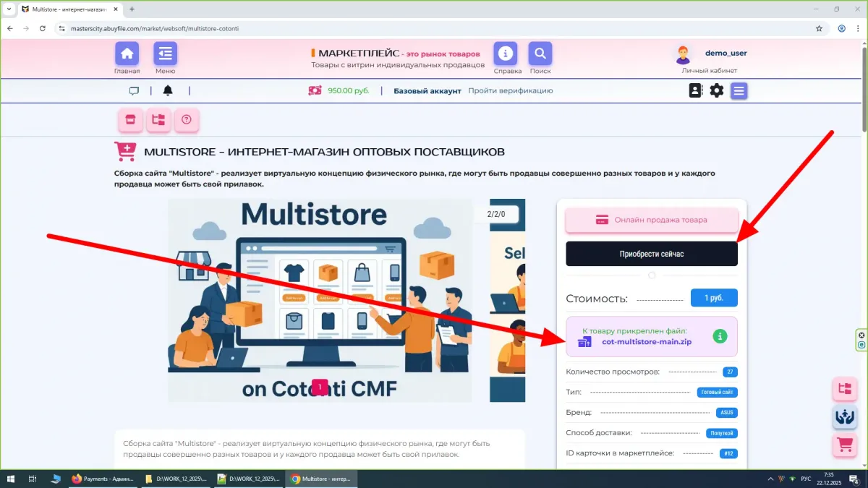Open the Firefox Payments taskbar window
The width and height of the screenshot is (868, 488).
click(103, 479)
